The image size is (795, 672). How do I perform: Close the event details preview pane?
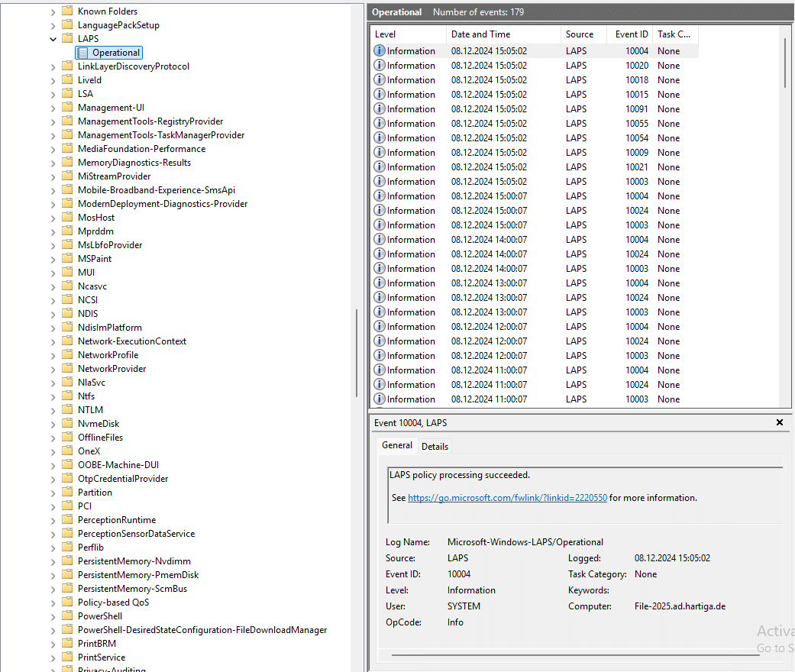pos(780,422)
